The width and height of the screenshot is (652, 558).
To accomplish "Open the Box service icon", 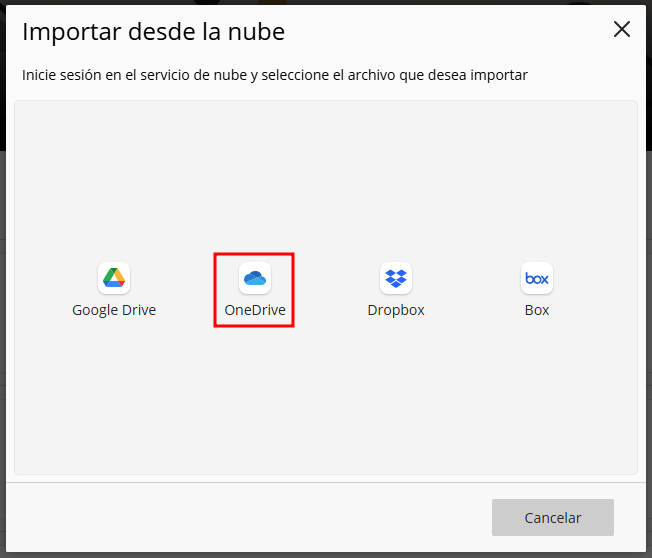I will (x=537, y=278).
